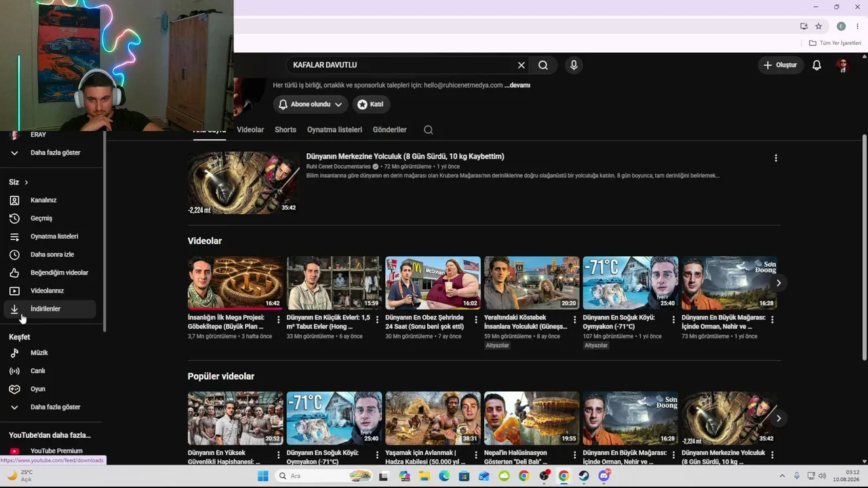Expand subscriptions with Daha fazla göster under ERAY
The width and height of the screenshot is (868, 488).
pos(49,152)
